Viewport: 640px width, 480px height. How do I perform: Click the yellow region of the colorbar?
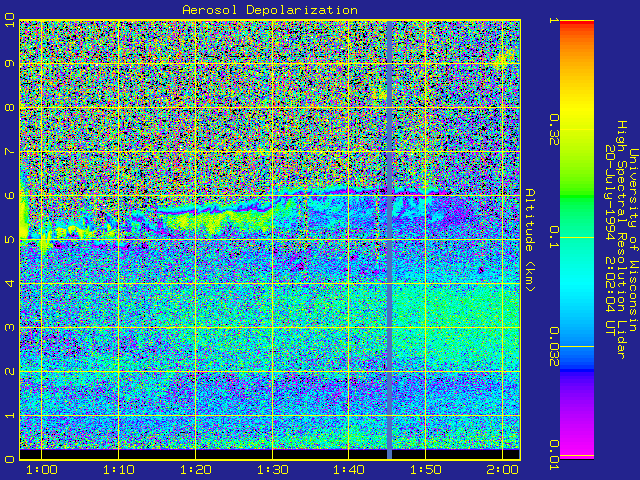point(577,106)
